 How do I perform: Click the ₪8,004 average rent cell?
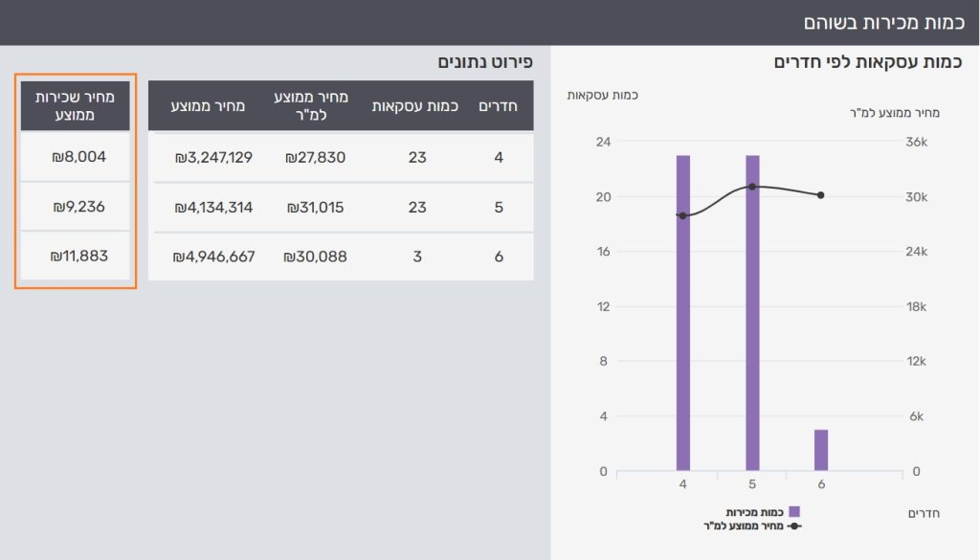click(76, 156)
